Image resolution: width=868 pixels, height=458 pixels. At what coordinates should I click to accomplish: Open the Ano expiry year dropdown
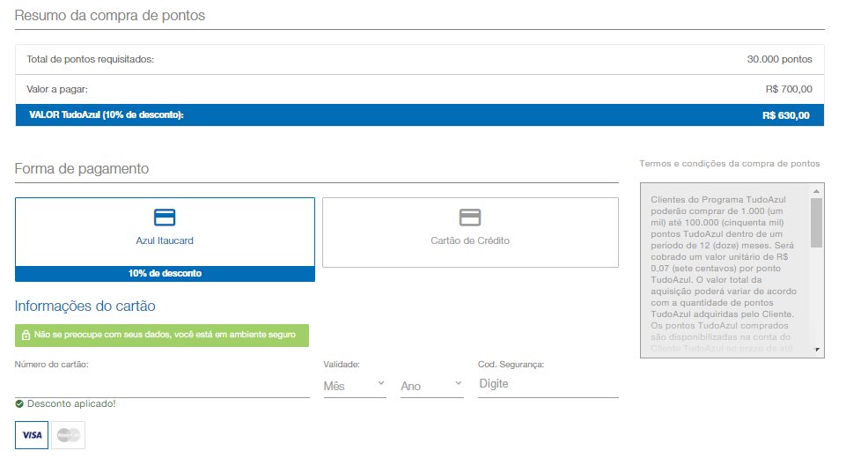(x=431, y=386)
